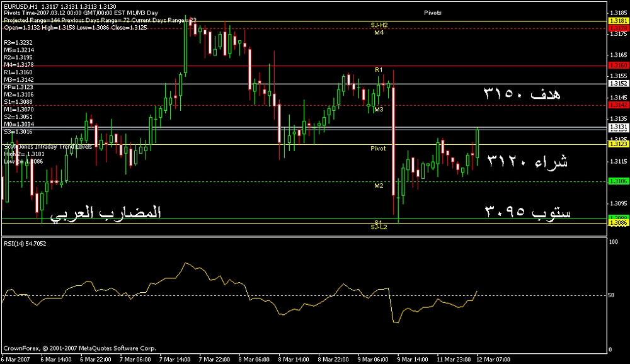Click the '6 Mar 14:00' time axis label
The height and width of the screenshot is (364, 630).
(x=56, y=359)
